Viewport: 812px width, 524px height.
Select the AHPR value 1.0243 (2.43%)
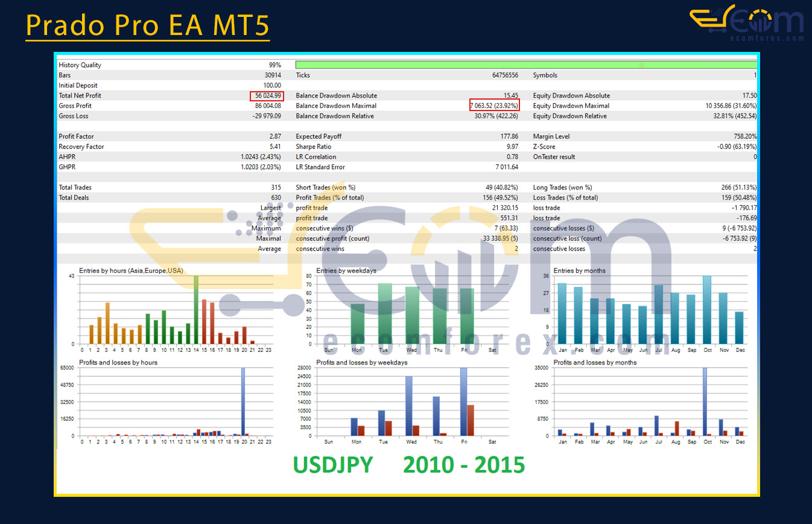261,157
